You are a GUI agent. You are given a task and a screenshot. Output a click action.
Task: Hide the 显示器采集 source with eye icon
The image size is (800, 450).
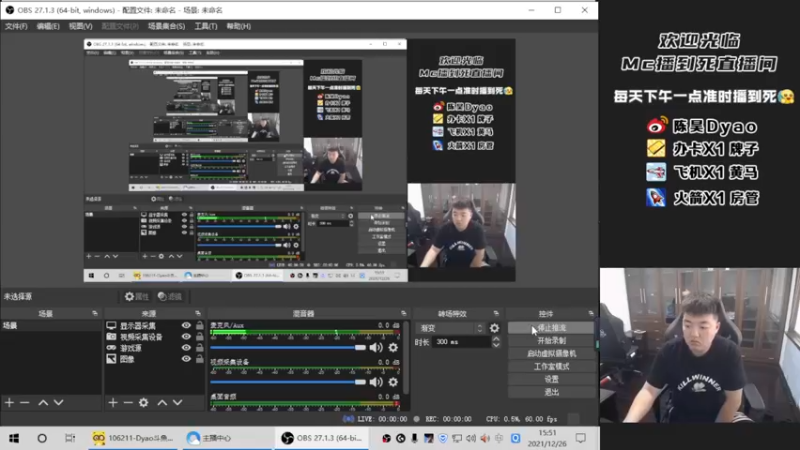[x=186, y=326]
